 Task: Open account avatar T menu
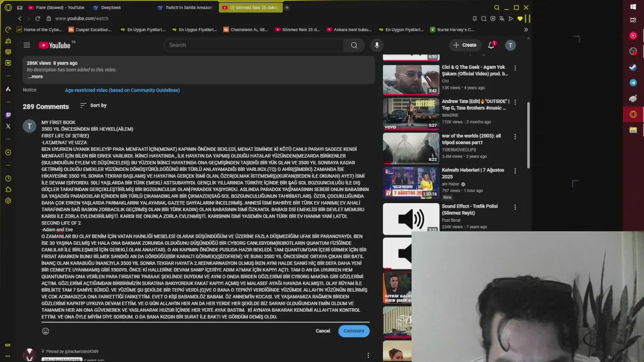[x=510, y=45]
